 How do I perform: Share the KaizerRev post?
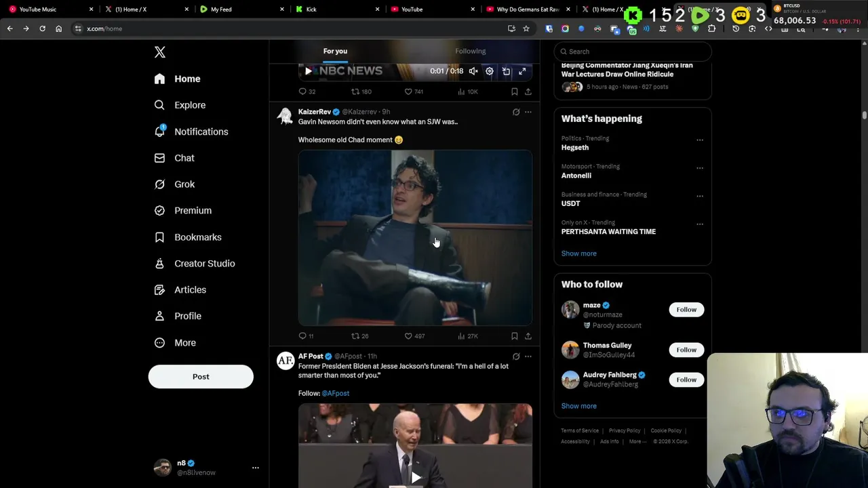[528, 336]
